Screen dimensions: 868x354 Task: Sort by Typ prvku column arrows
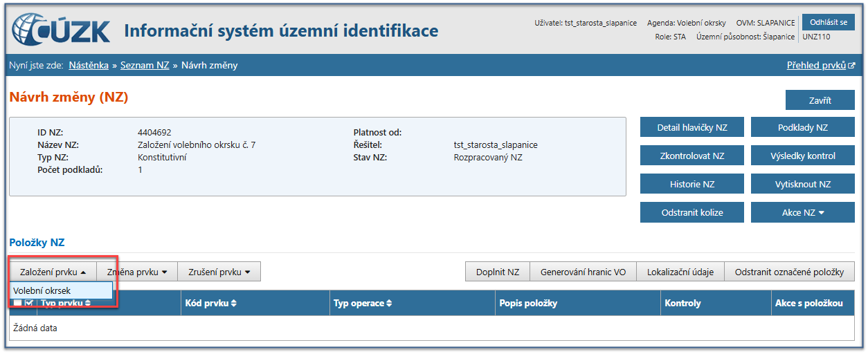coord(88,304)
